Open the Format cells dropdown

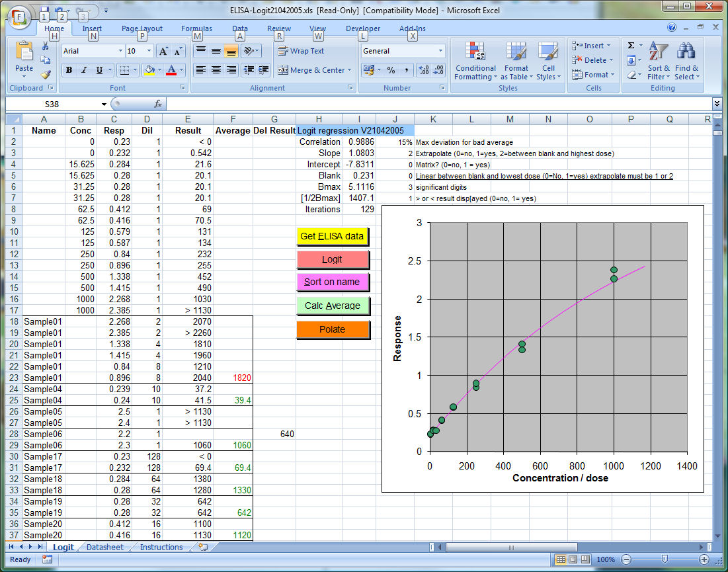tap(593, 74)
